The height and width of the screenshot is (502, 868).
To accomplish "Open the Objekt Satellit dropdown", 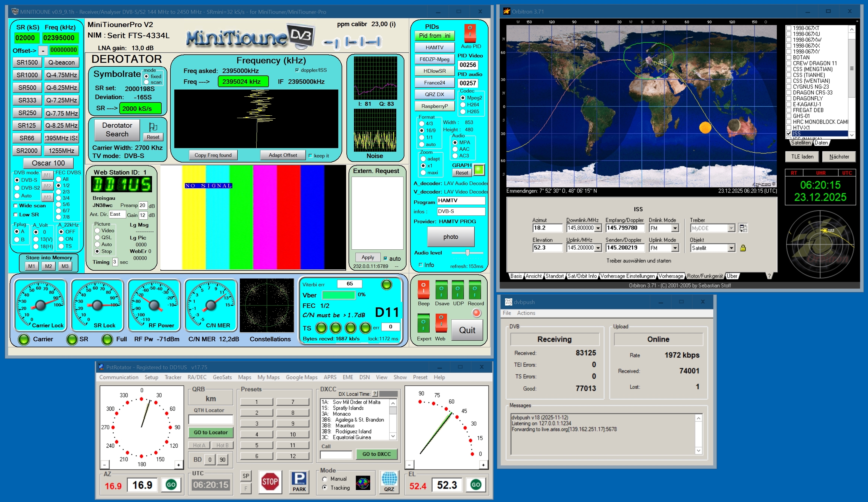I will (731, 248).
